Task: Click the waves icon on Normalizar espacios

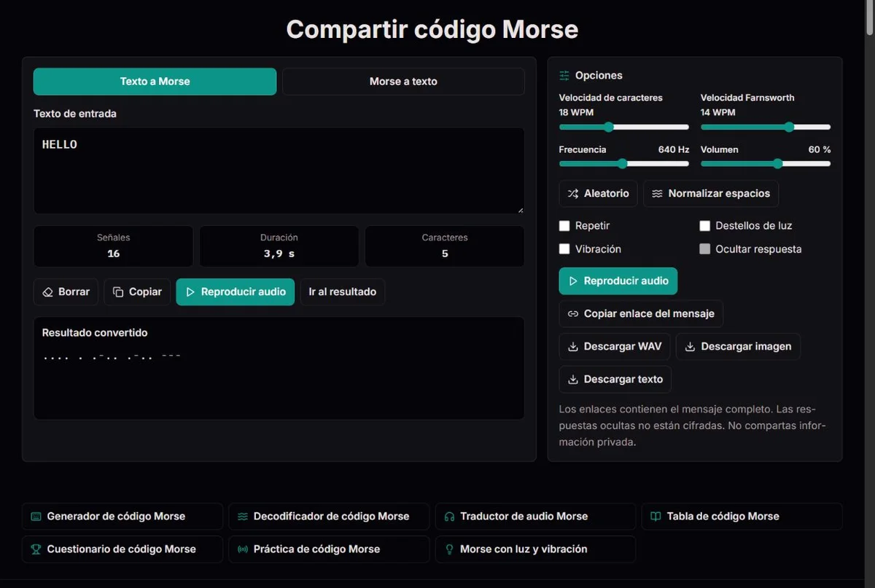Action: (657, 194)
